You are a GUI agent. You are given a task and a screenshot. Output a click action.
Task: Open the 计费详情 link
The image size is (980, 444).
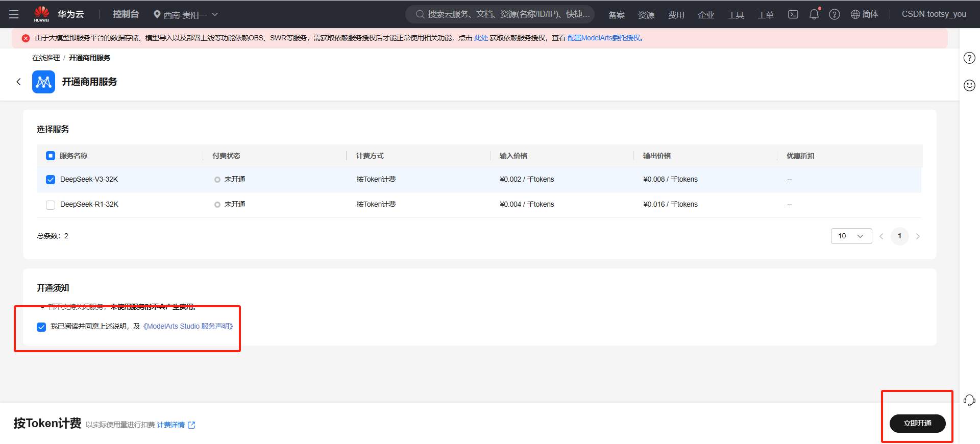tap(171, 425)
